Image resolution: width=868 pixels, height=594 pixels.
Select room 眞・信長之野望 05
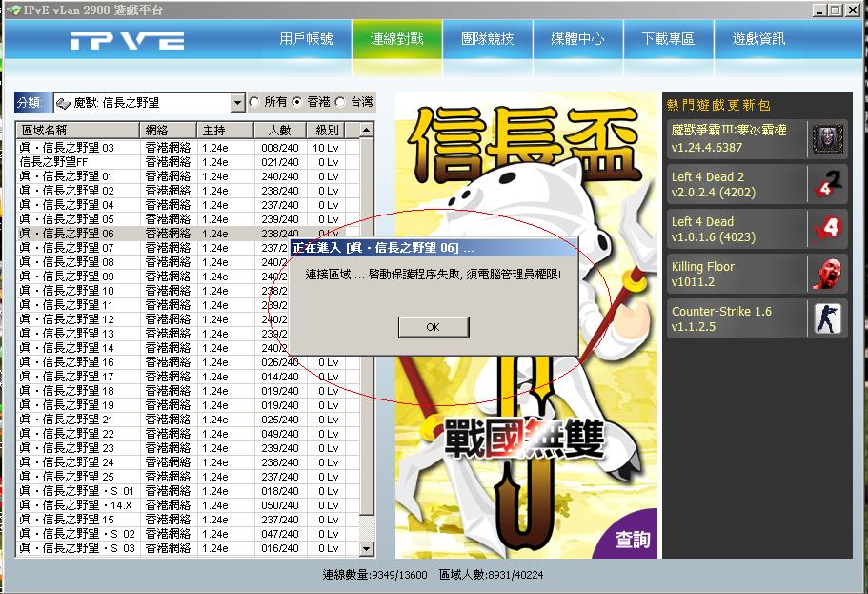click(x=189, y=219)
